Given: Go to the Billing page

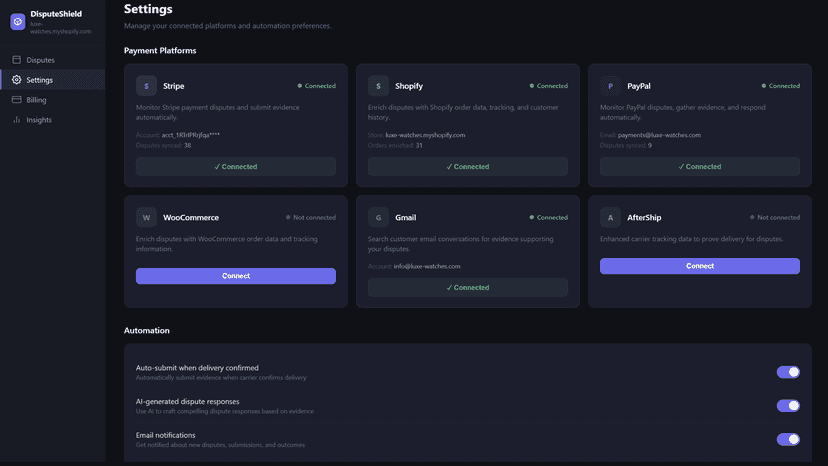Looking at the screenshot, I should point(52,100).
